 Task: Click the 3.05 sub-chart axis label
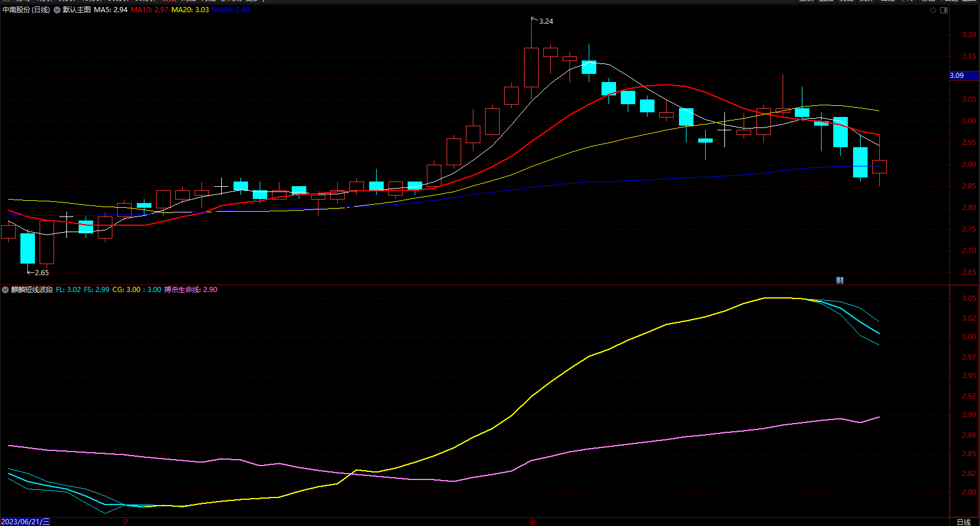pos(969,298)
